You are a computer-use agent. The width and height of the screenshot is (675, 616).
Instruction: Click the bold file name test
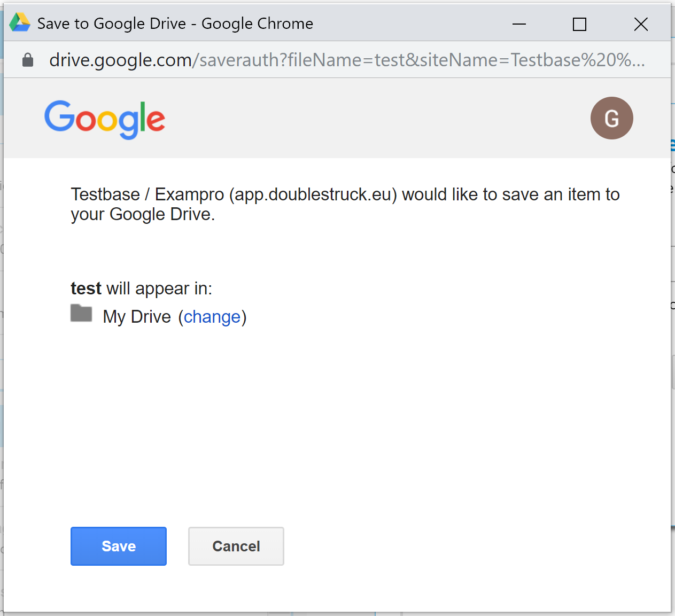click(x=86, y=288)
